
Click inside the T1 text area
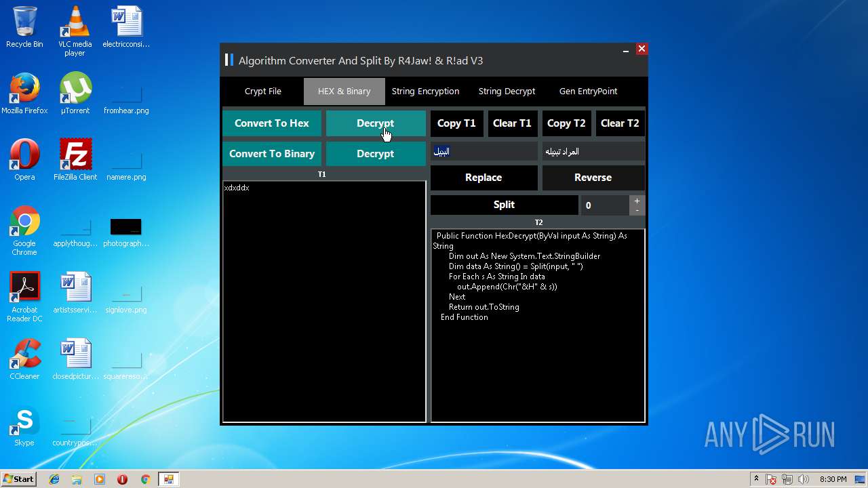[x=324, y=302]
